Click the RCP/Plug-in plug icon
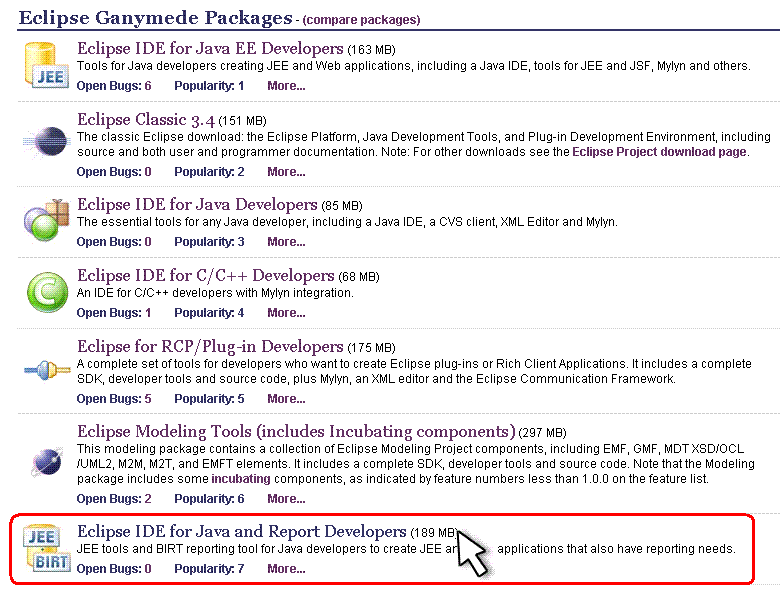The image size is (780, 609). click(x=47, y=370)
